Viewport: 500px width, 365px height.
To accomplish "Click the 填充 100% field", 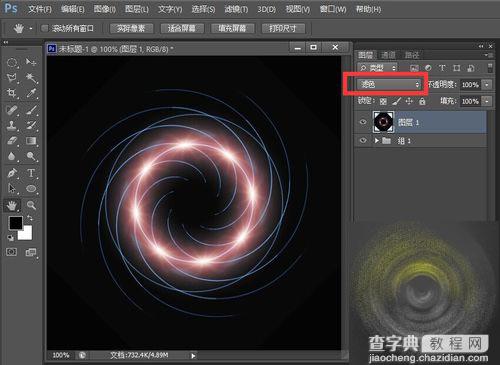I will (471, 101).
